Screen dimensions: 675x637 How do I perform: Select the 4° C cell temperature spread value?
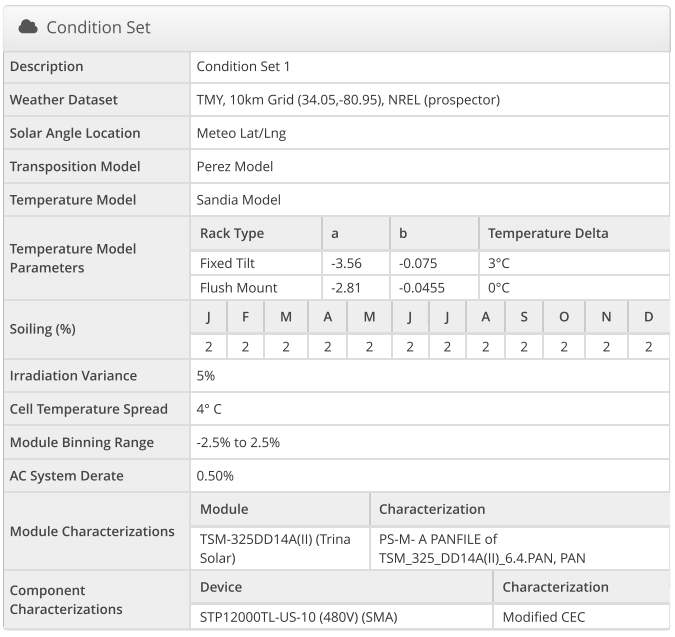click(209, 409)
